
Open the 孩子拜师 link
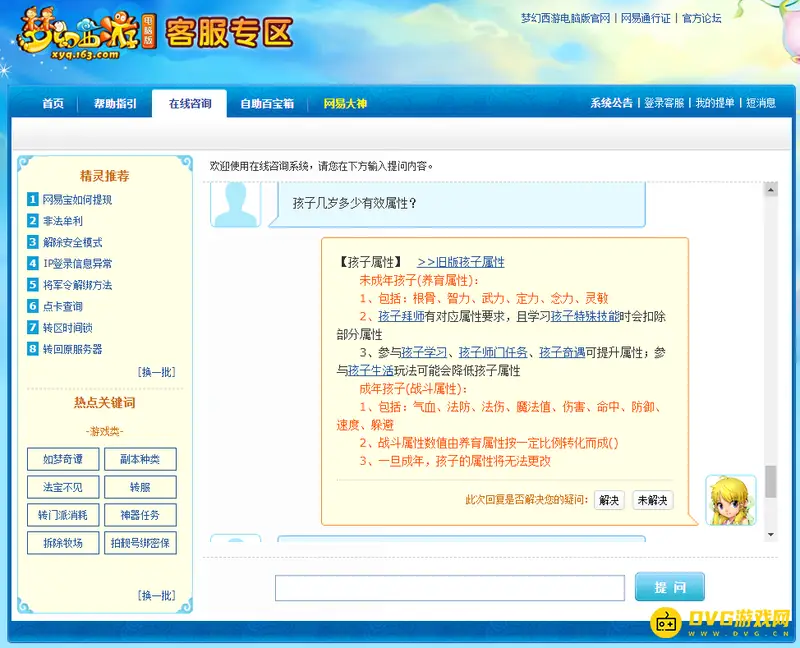tap(401, 316)
